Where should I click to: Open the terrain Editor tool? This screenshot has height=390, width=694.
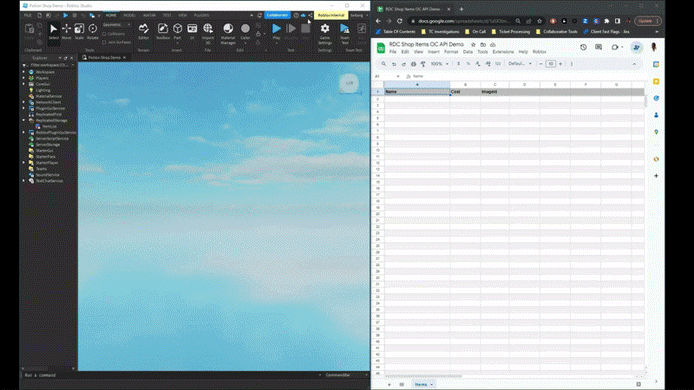pyautogui.click(x=143, y=31)
